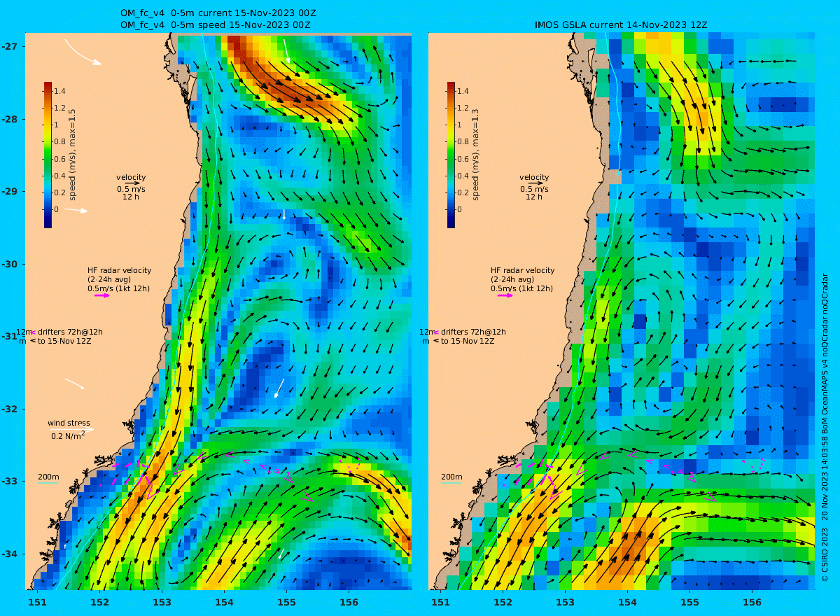840x616 pixels.
Task: Click the black velocity reference arrow in left map
Action: pos(132,183)
